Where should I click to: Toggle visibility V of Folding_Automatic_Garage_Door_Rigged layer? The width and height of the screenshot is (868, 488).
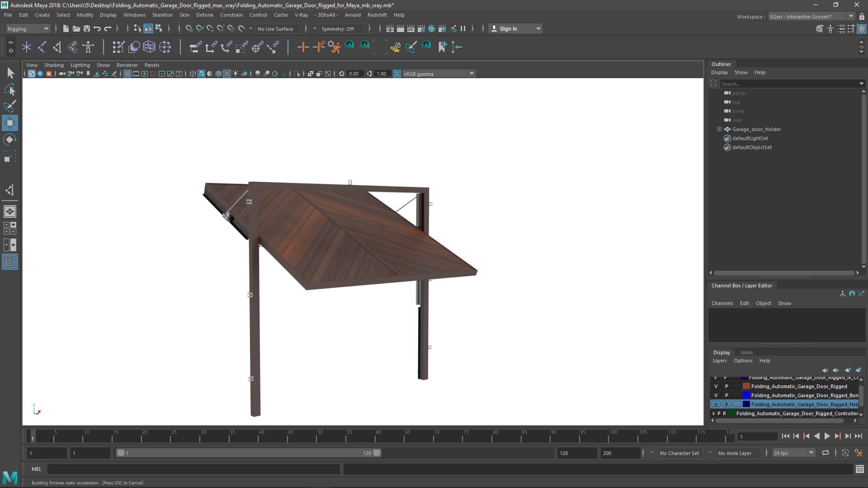tap(716, 386)
